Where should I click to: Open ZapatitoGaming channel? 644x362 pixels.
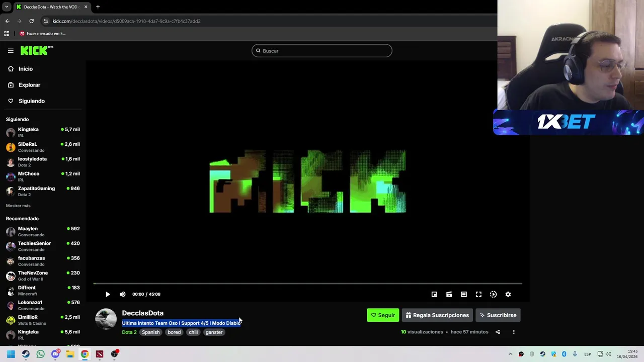click(43, 191)
